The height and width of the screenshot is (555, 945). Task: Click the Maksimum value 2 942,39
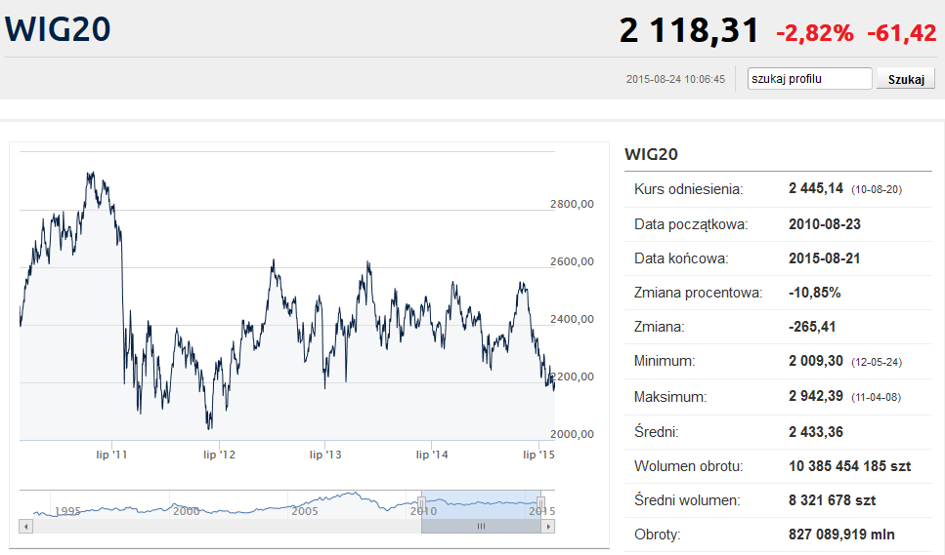pyautogui.click(x=817, y=397)
